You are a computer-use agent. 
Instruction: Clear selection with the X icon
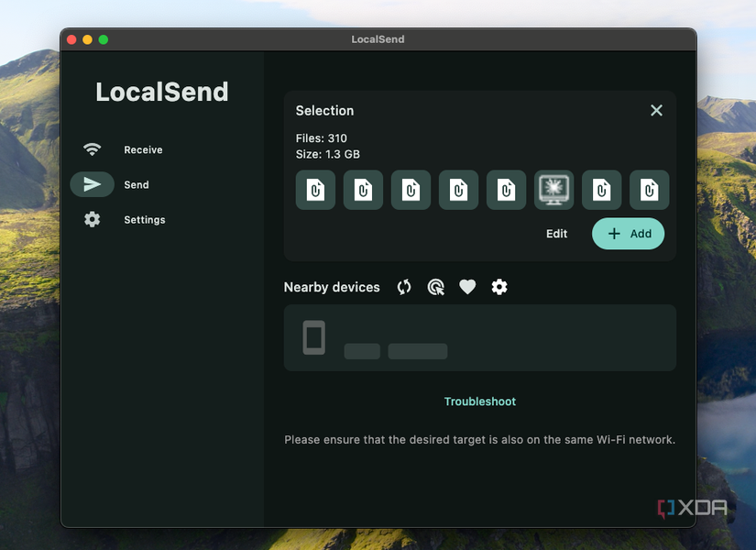pyautogui.click(x=656, y=110)
